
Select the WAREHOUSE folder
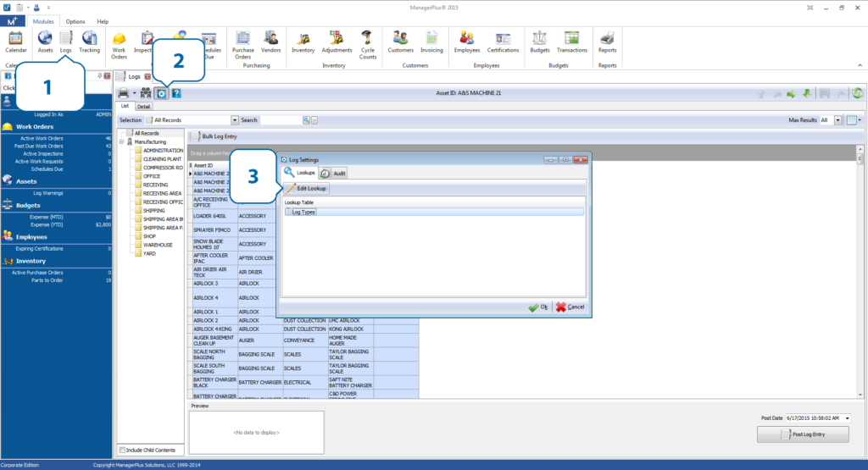coord(158,245)
